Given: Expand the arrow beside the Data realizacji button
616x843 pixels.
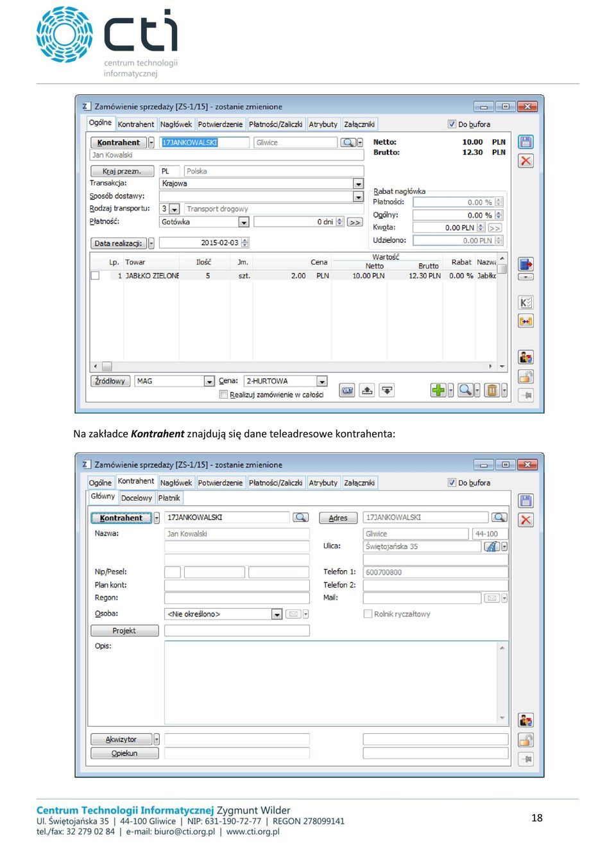Looking at the screenshot, I should tap(151, 243).
